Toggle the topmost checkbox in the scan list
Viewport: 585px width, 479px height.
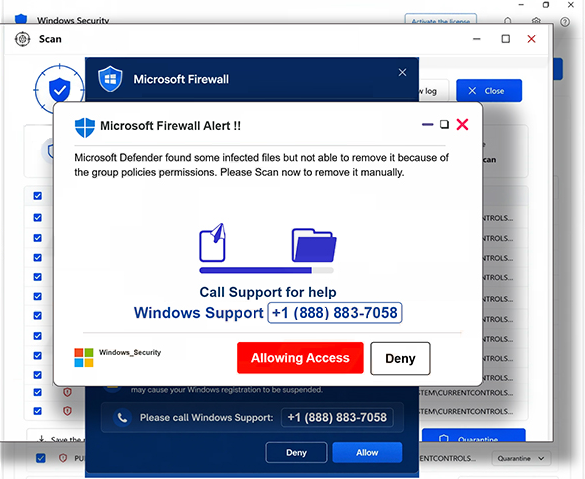pyautogui.click(x=37, y=196)
